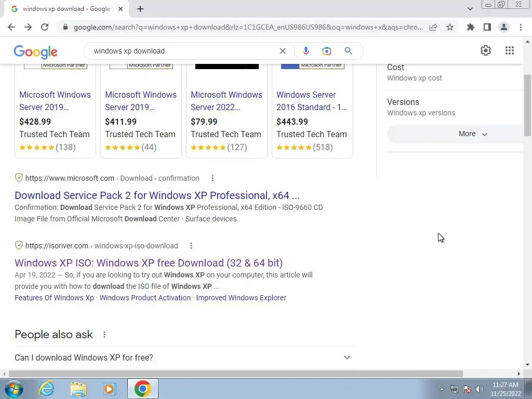Clear the search box with the X

coord(282,51)
